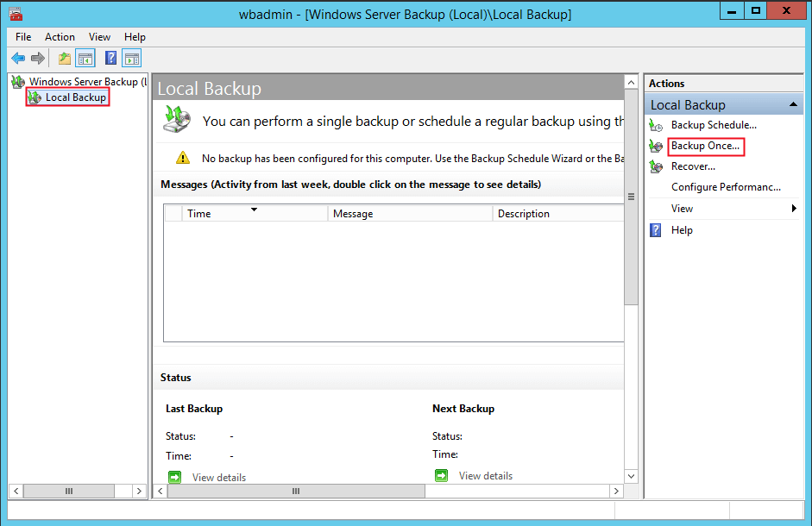Click the Backup Once action icon
This screenshot has width=812, height=526.
point(656,146)
